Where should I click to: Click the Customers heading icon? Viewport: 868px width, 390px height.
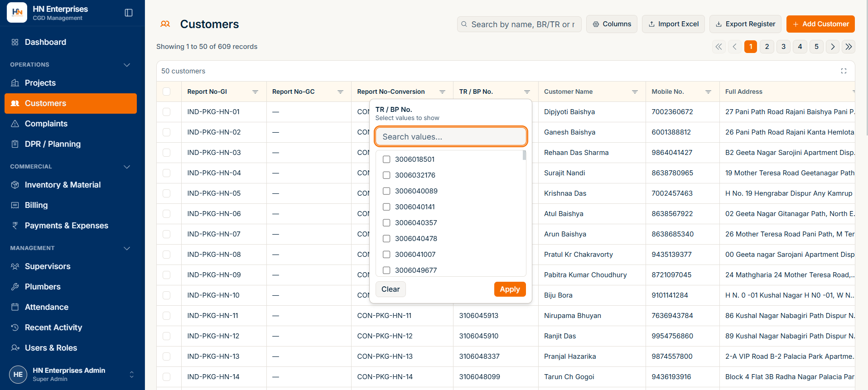(165, 24)
